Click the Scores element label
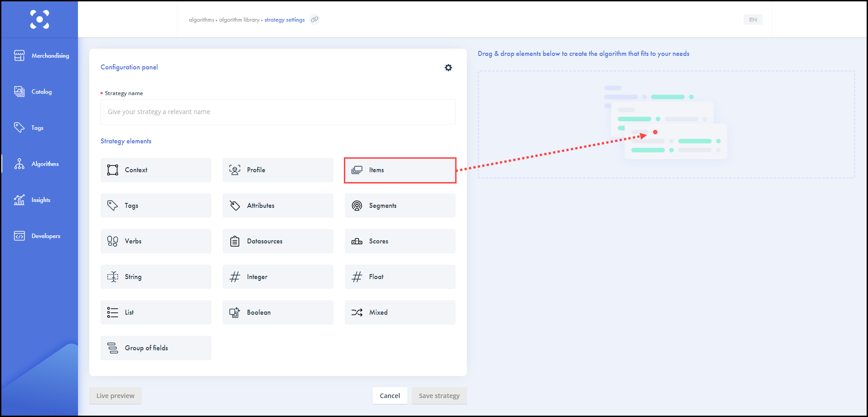Viewport: 868px width, 417px height. 379,241
